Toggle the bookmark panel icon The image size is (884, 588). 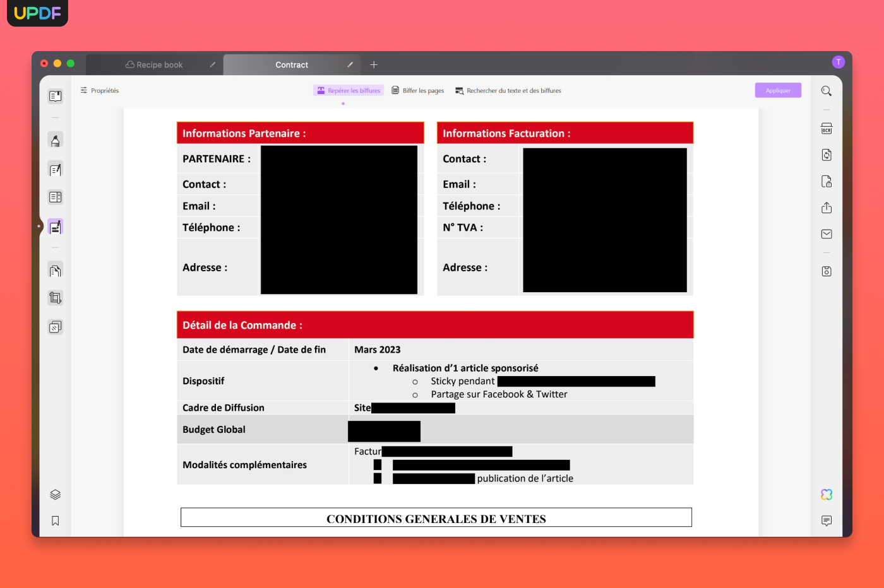pos(56,521)
